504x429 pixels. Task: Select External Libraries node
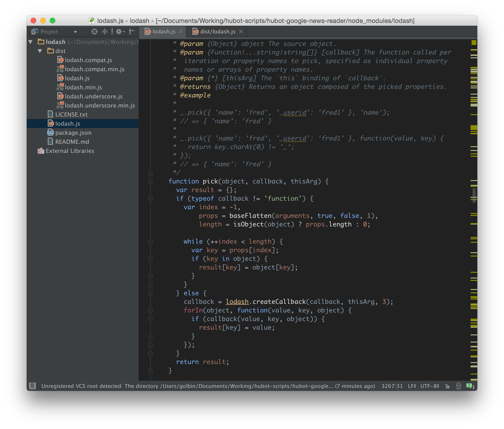70,151
